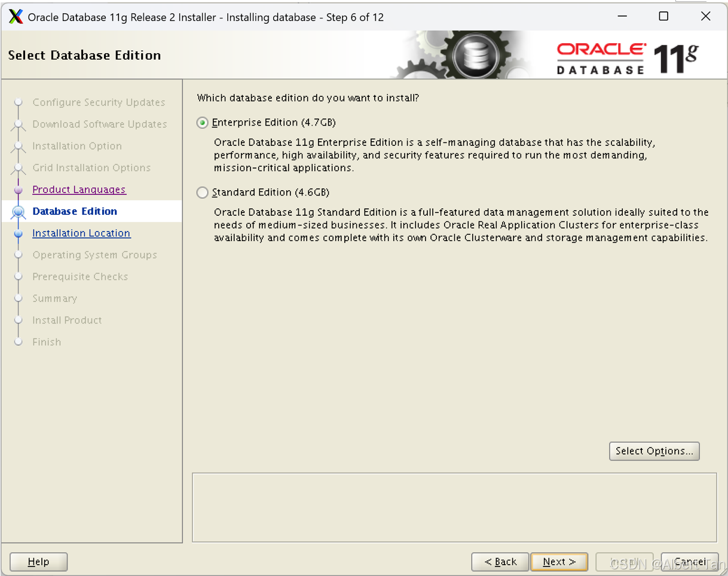Click Finish step label
Image resolution: width=728 pixels, height=576 pixels.
pos(47,342)
